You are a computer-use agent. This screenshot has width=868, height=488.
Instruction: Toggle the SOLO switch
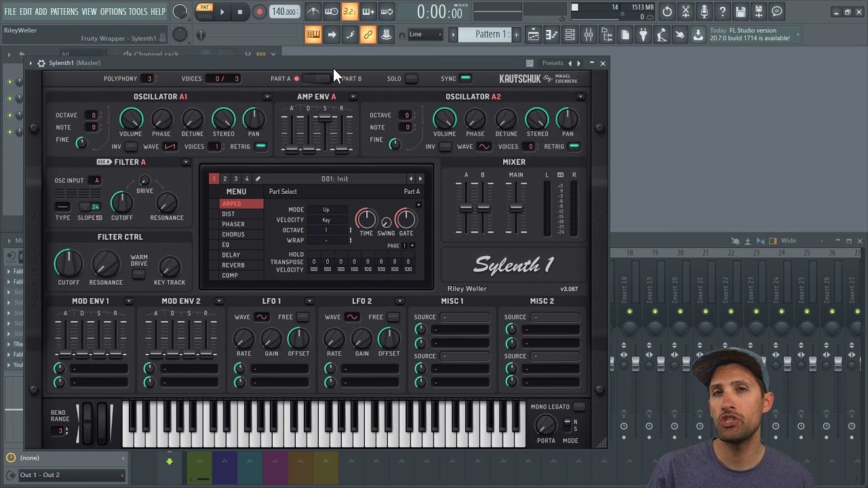click(x=411, y=79)
